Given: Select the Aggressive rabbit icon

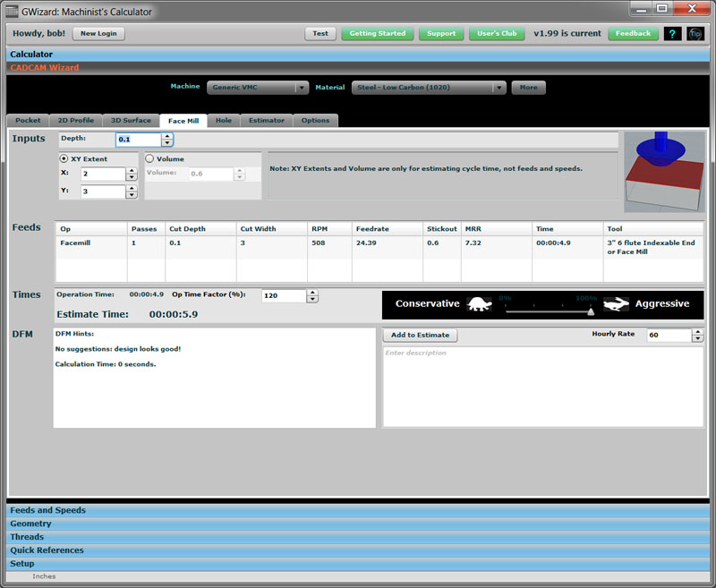Looking at the screenshot, I should [616, 304].
